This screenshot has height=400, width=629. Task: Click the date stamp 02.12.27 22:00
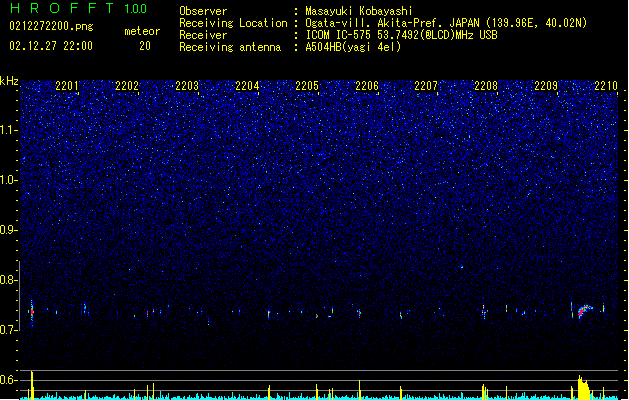click(51, 46)
